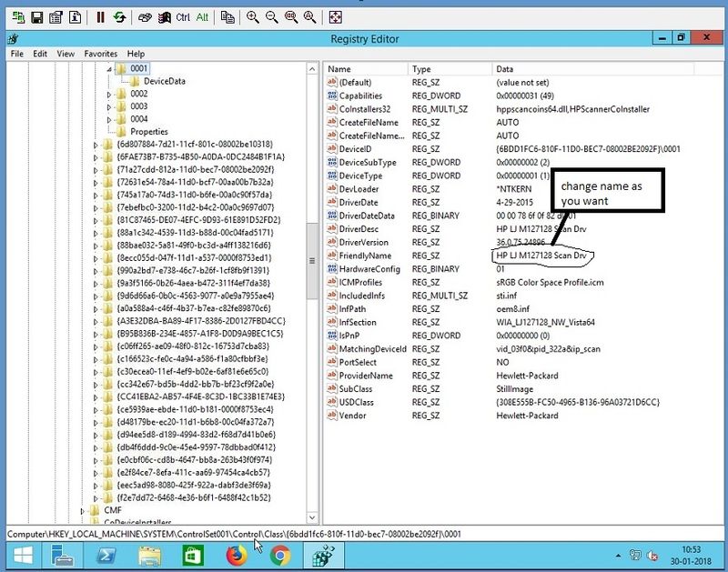Launch Firefox from the taskbar

pos(235,557)
